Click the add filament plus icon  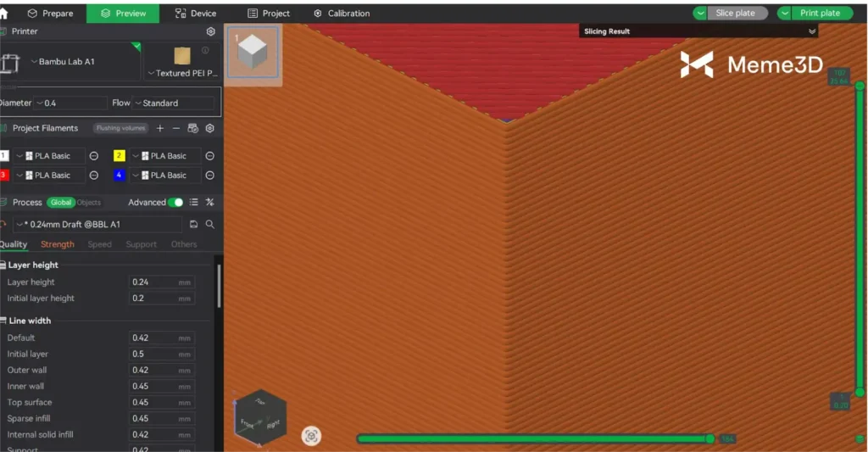tap(160, 128)
